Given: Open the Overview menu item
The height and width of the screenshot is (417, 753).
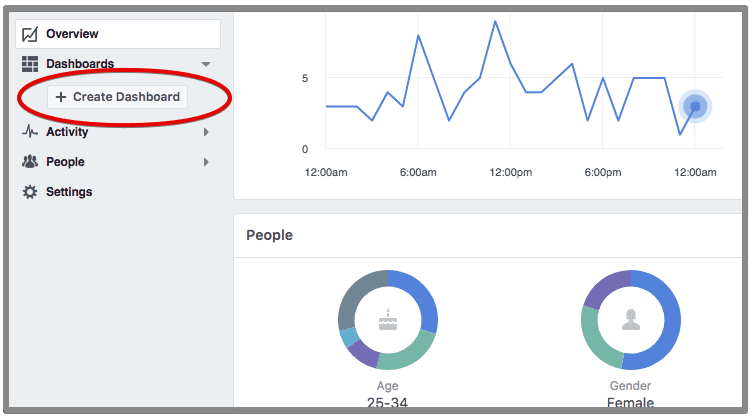Looking at the screenshot, I should 118,34.
